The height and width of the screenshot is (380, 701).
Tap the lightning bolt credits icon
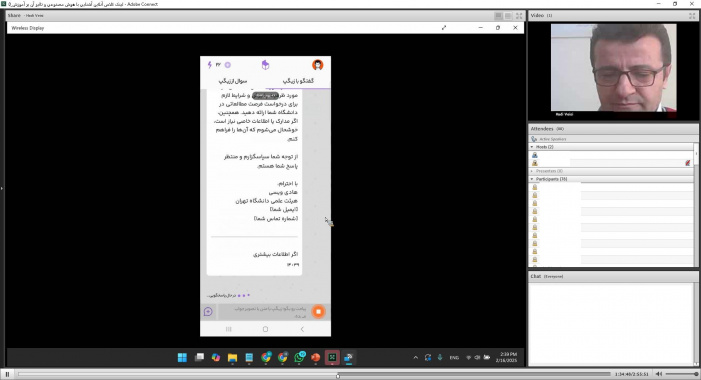(x=209, y=65)
